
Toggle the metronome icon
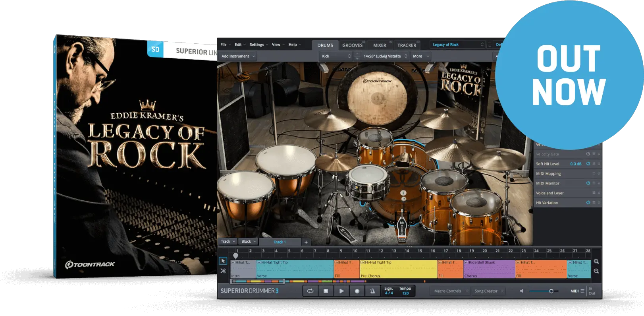click(x=372, y=291)
